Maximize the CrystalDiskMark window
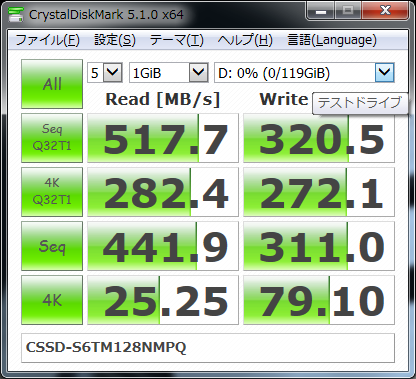This screenshot has height=379, width=416. [348, 11]
